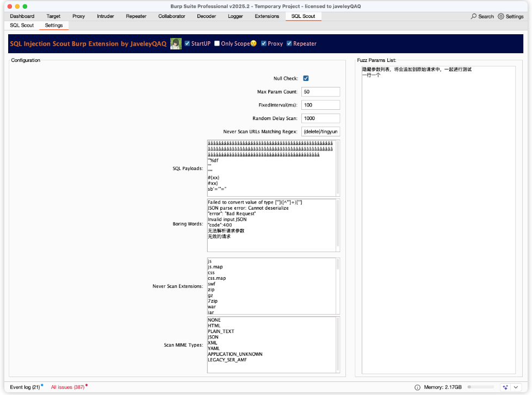Select the SQL Scout main tab
Screen dimensions: 532x395
[x=303, y=16]
